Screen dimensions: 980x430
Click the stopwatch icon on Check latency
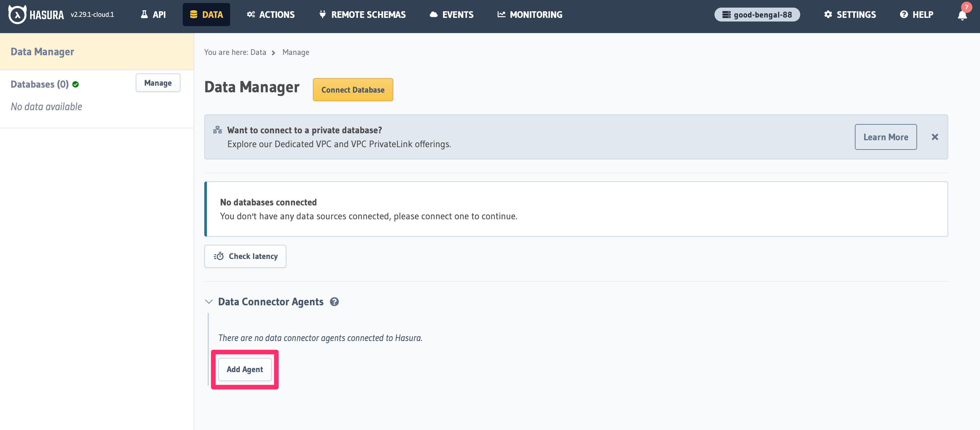(x=219, y=256)
